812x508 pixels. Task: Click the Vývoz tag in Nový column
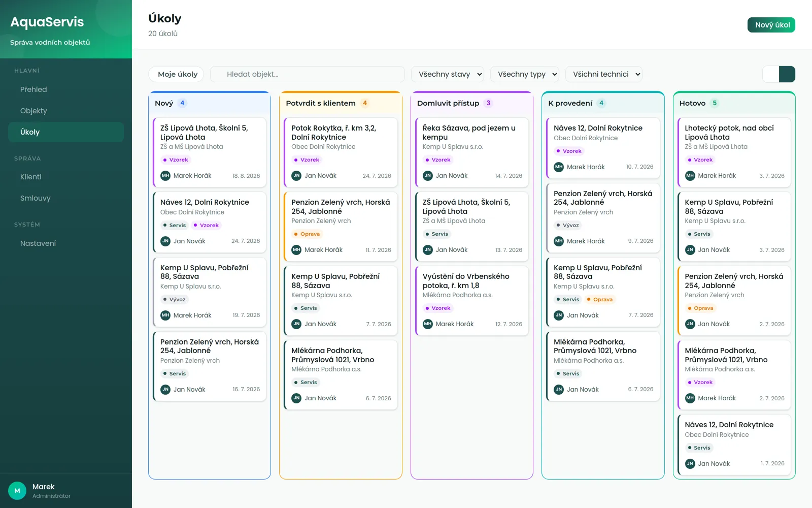click(x=174, y=300)
